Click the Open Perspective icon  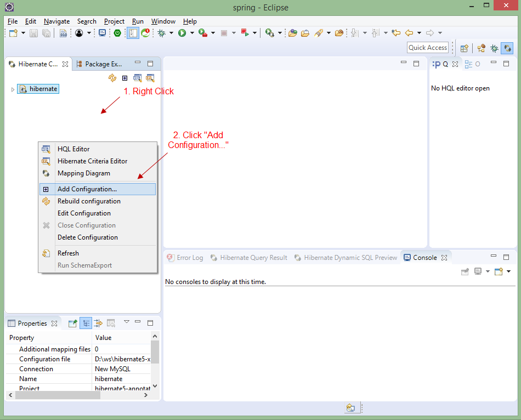[x=464, y=48]
